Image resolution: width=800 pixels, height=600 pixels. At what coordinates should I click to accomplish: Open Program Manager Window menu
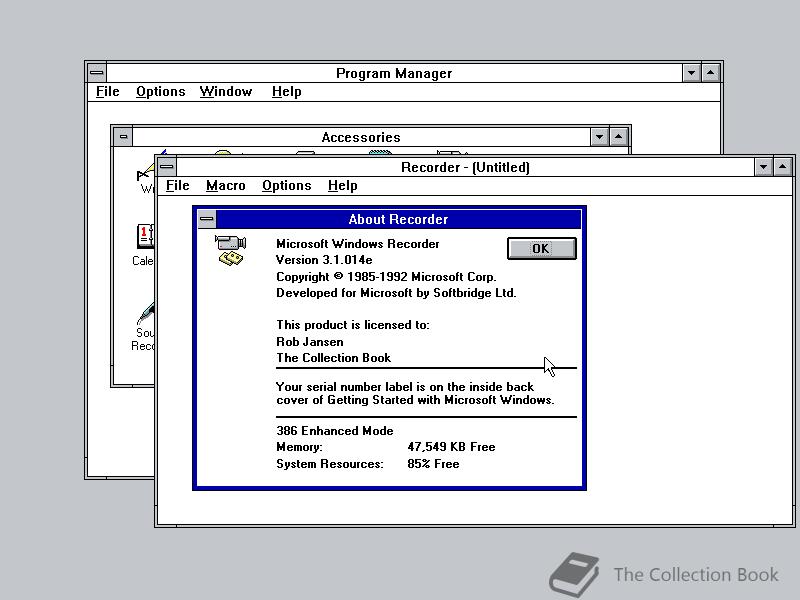(x=226, y=92)
